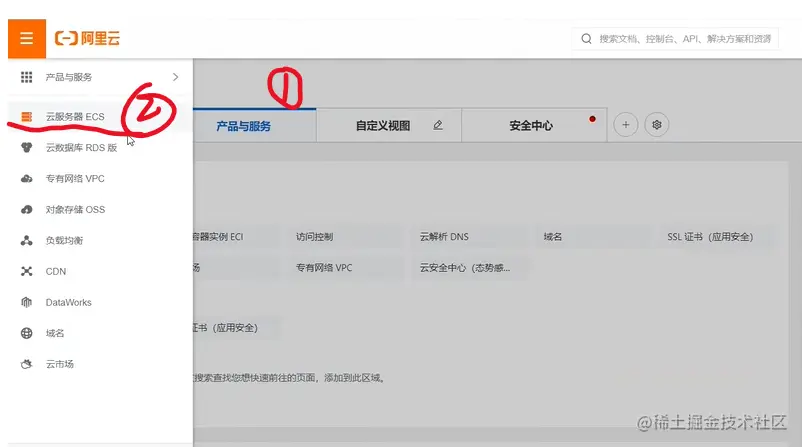Open DataWorks in the sidebar
Screen dimensions: 802x447
coord(100,302)
